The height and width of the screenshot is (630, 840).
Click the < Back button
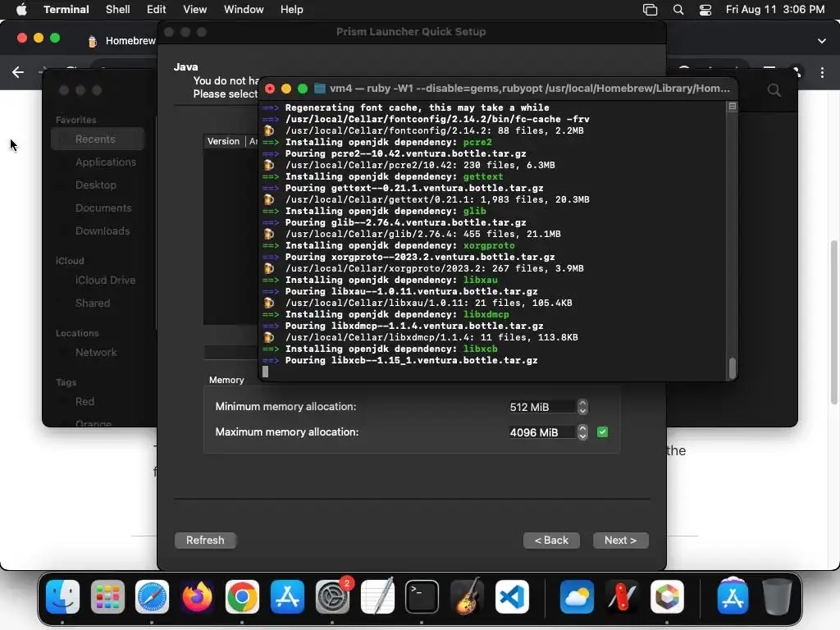tap(551, 540)
